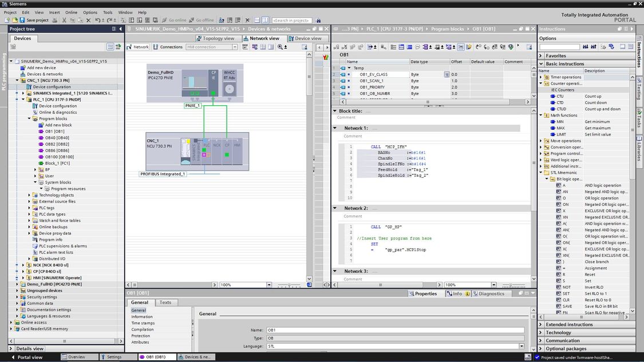Viewport: 644px width, 362px height.
Task: Switch to Portal view
Action: [x=27, y=357]
